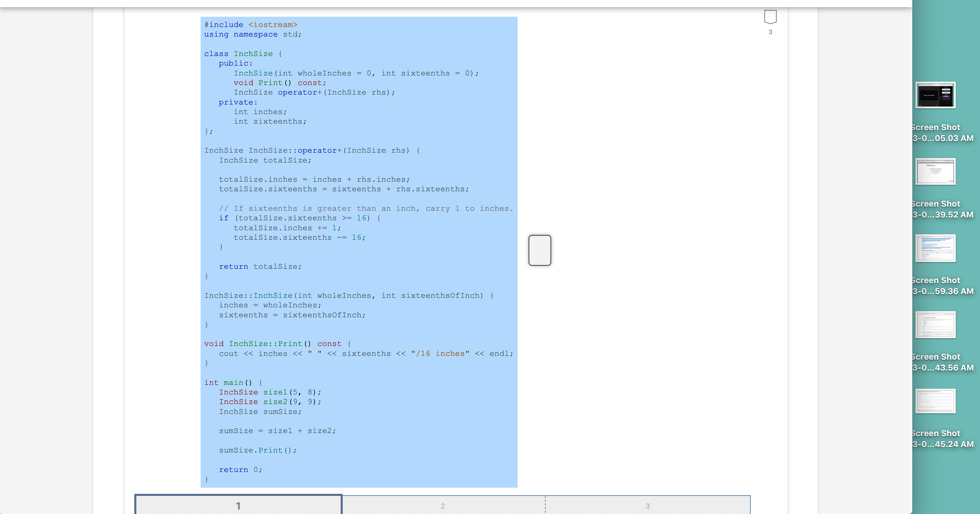Click the Screen Shot 59.36 AM desktop icon
Viewport: 980px width, 514px height.
click(935, 248)
